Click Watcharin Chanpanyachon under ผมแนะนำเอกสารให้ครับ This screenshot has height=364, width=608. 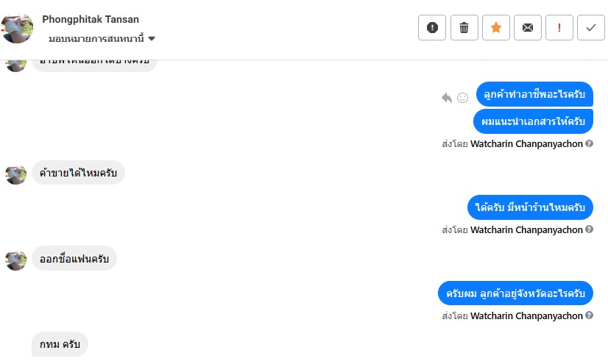point(526,144)
